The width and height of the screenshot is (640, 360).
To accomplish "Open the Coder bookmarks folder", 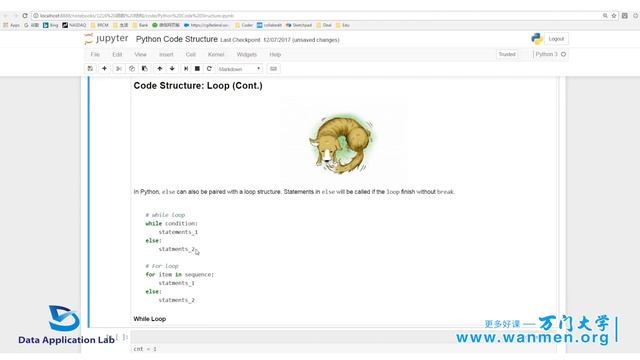I will (244, 25).
